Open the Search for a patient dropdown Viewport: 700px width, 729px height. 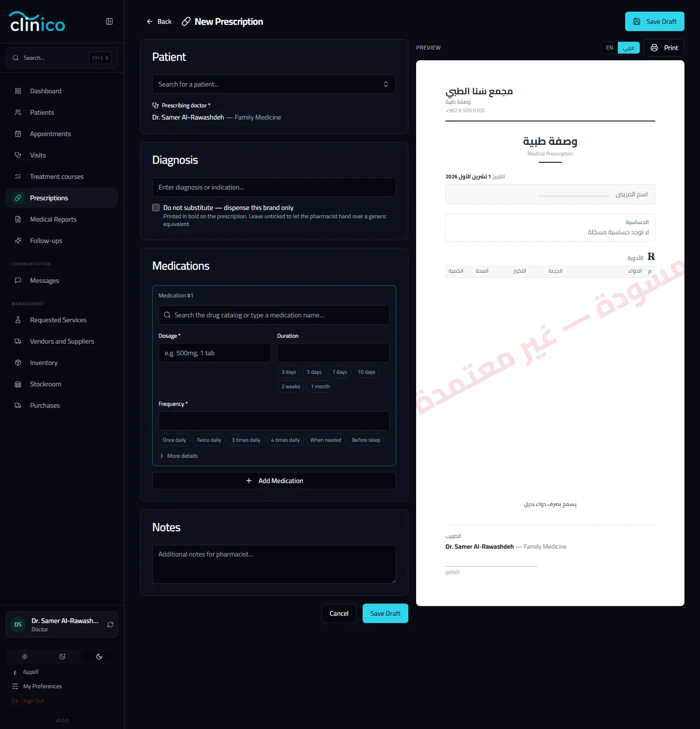[x=274, y=84]
